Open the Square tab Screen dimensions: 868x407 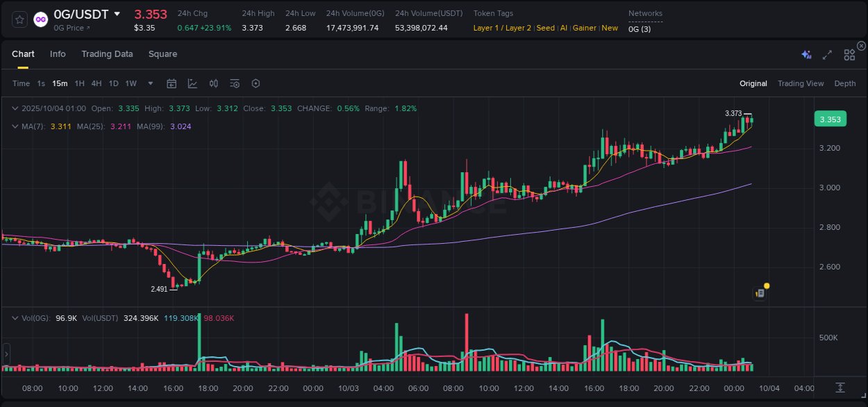coord(162,53)
